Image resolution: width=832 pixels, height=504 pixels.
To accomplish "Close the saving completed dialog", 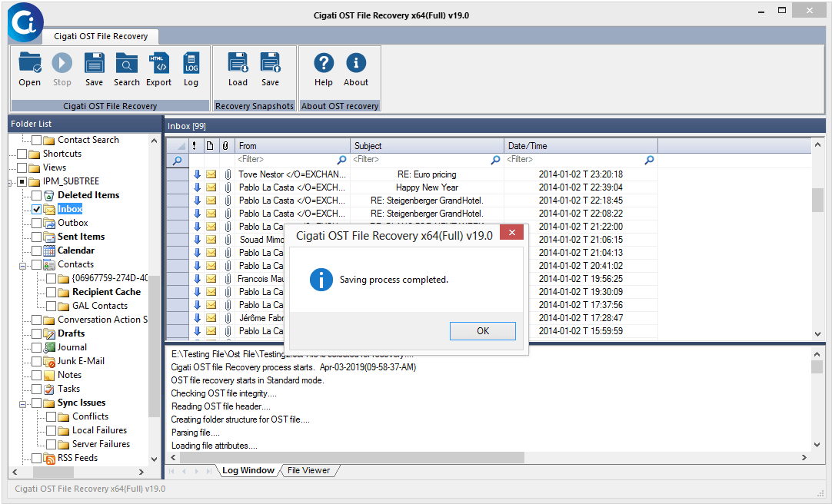I will pos(511,232).
